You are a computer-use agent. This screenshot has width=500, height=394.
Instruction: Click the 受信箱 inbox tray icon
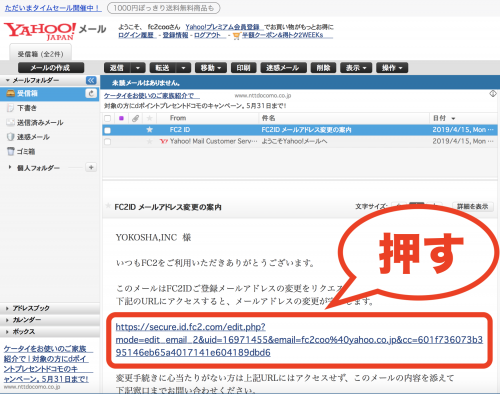(x=11, y=94)
